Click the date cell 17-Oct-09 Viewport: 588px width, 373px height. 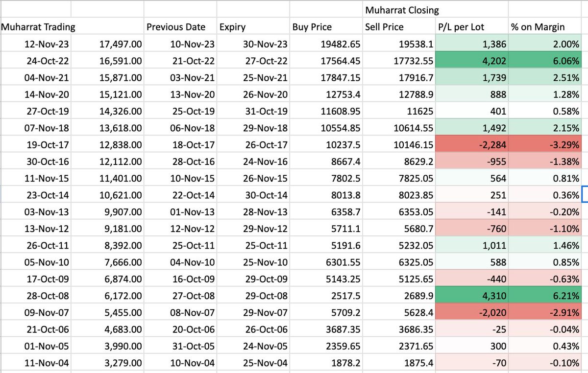36,278
